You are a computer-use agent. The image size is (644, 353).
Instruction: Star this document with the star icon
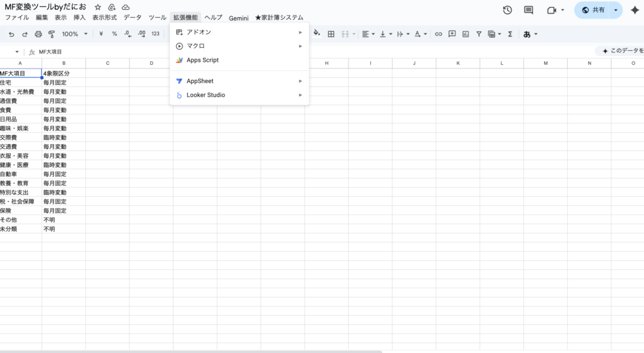(97, 7)
